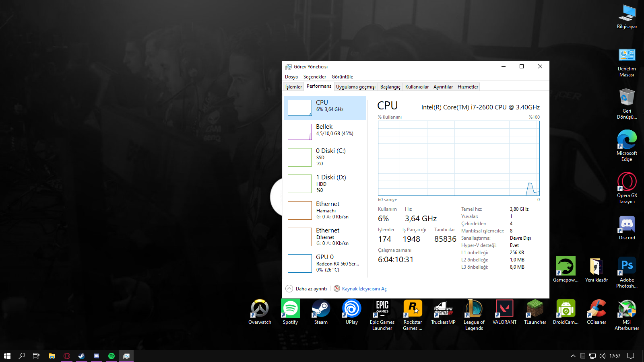Switch to the Ayrıntılar tab
644x362 pixels.
click(443, 87)
